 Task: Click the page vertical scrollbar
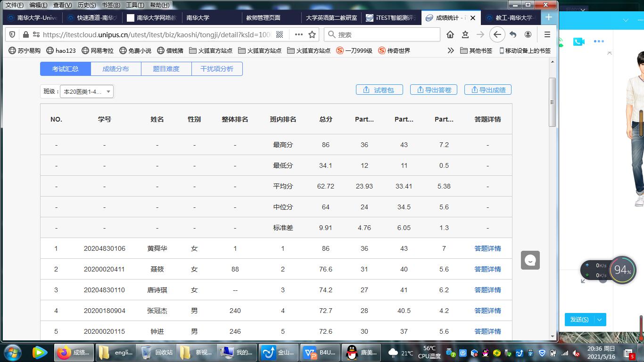pyautogui.click(x=553, y=103)
